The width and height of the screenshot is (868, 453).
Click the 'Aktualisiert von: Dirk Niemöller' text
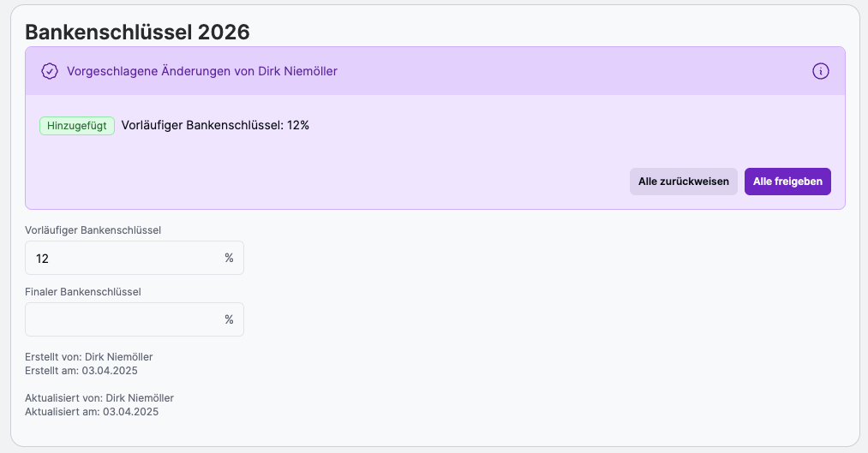coord(99,397)
